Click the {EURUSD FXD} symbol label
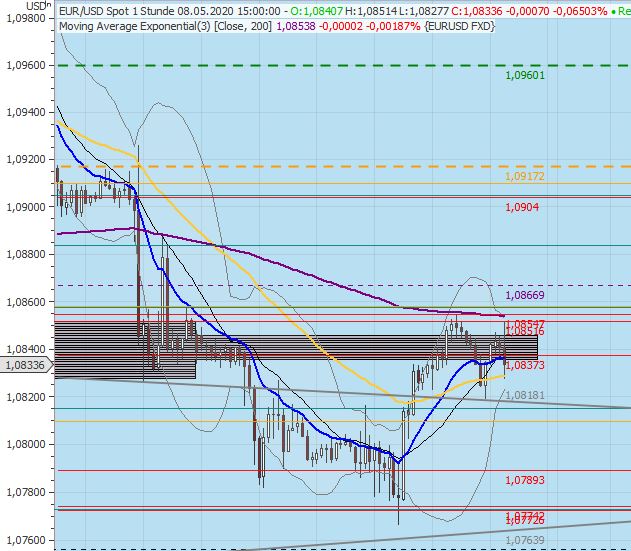This screenshot has width=631, height=551. (x=459, y=27)
